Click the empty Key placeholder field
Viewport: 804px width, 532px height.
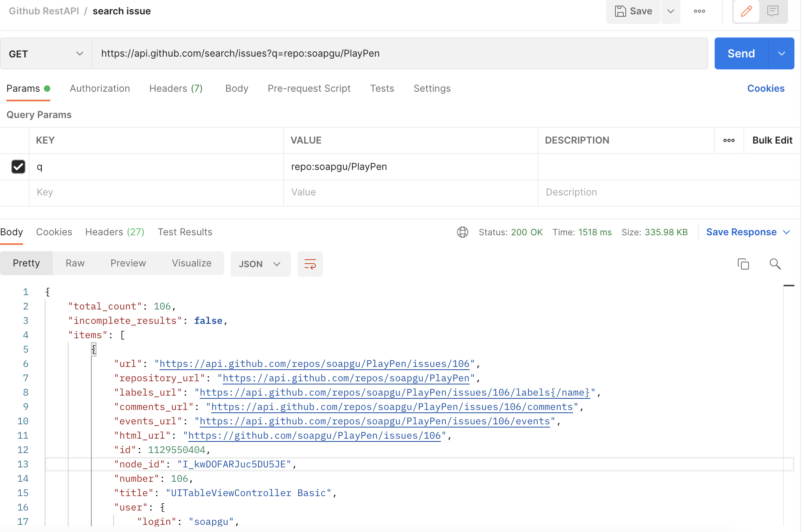pos(156,193)
